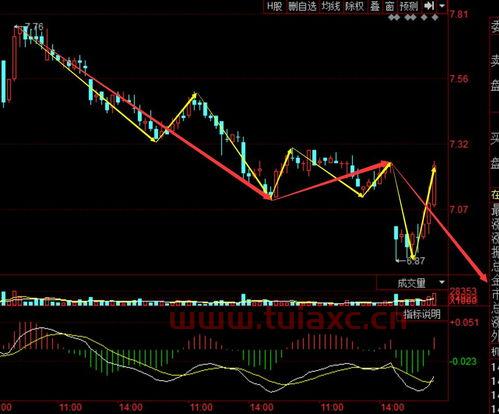The height and width of the screenshot is (414, 499).
Task: Open the 成交量 indicator dropdown
Action: pyautogui.click(x=412, y=283)
